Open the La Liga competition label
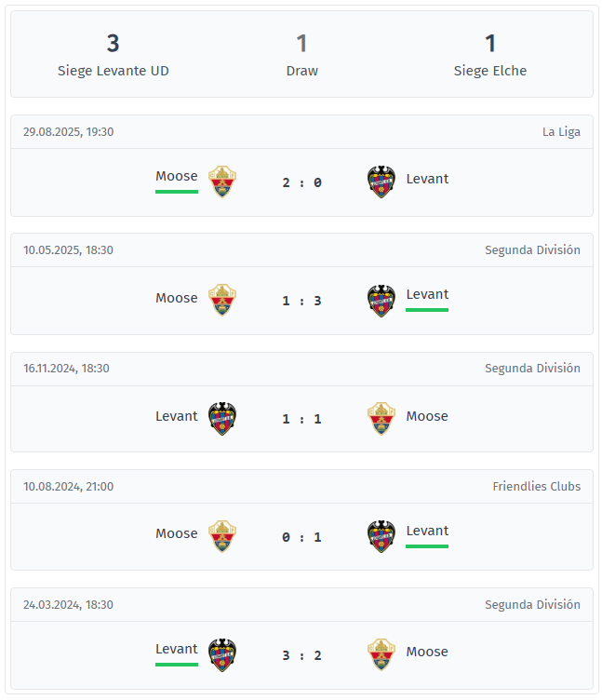This screenshot has height=700, width=602. (561, 131)
